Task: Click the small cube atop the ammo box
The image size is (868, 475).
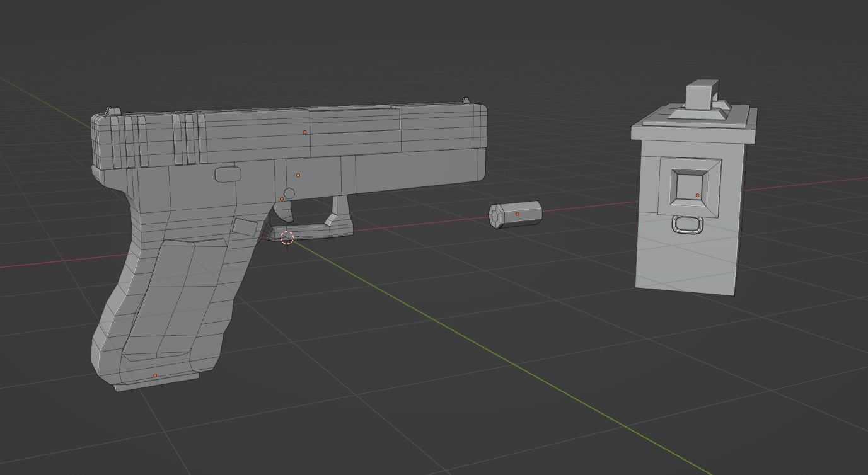Action: (x=700, y=94)
